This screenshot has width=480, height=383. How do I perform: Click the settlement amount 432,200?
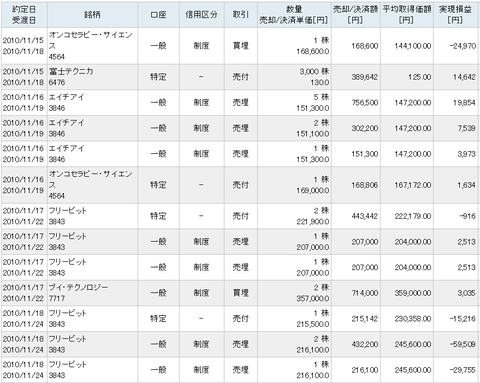coord(365,344)
